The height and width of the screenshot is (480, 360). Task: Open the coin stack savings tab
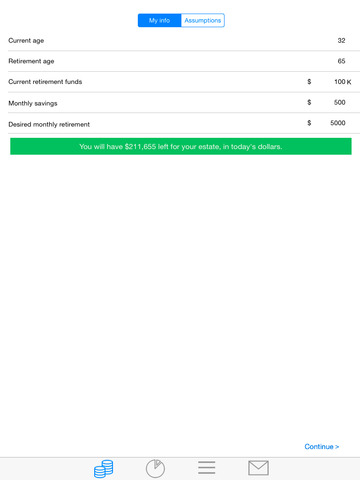tap(104, 468)
